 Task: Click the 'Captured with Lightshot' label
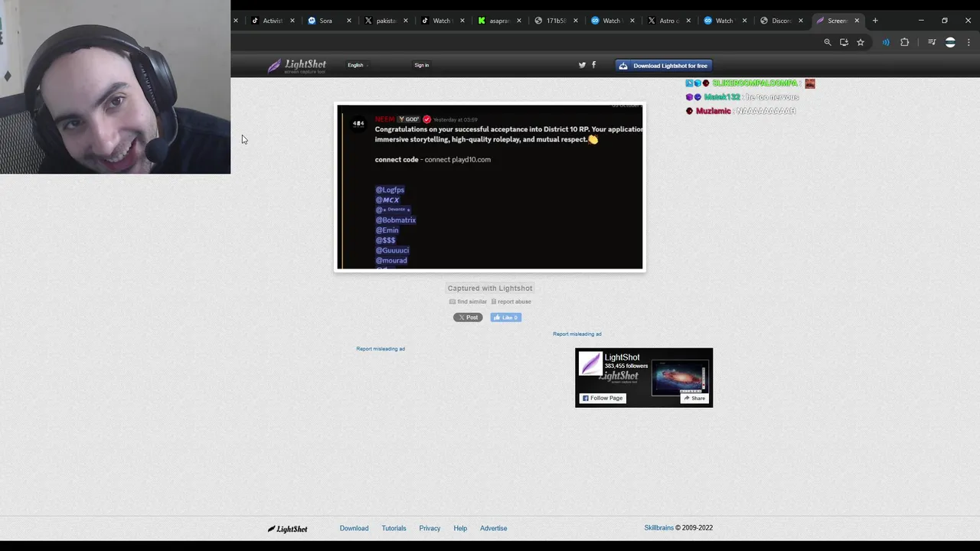point(490,289)
